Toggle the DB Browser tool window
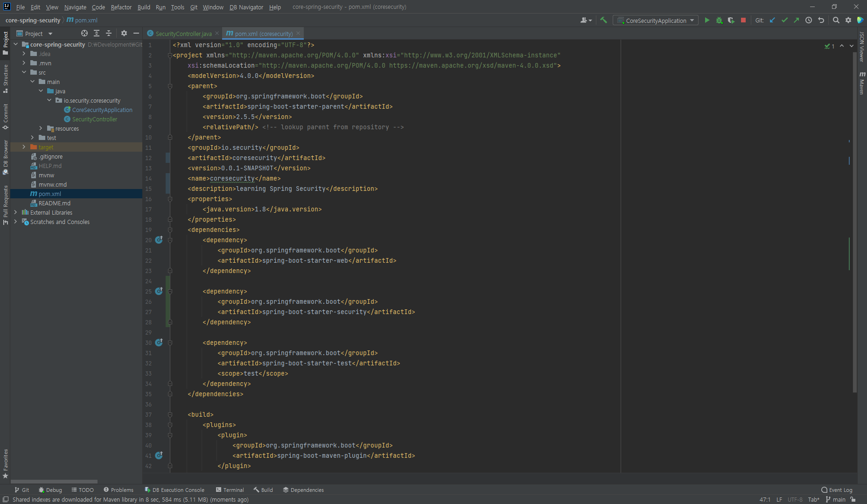867x504 pixels. click(5, 157)
